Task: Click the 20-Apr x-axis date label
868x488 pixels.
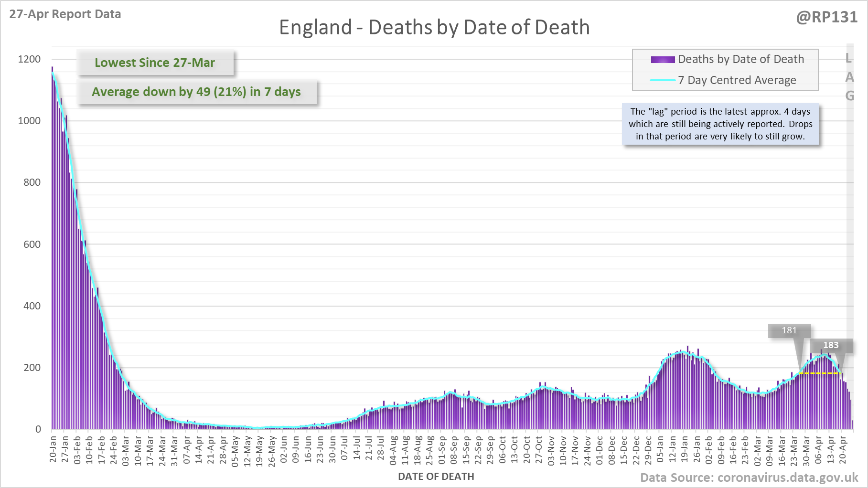Action: (x=843, y=449)
